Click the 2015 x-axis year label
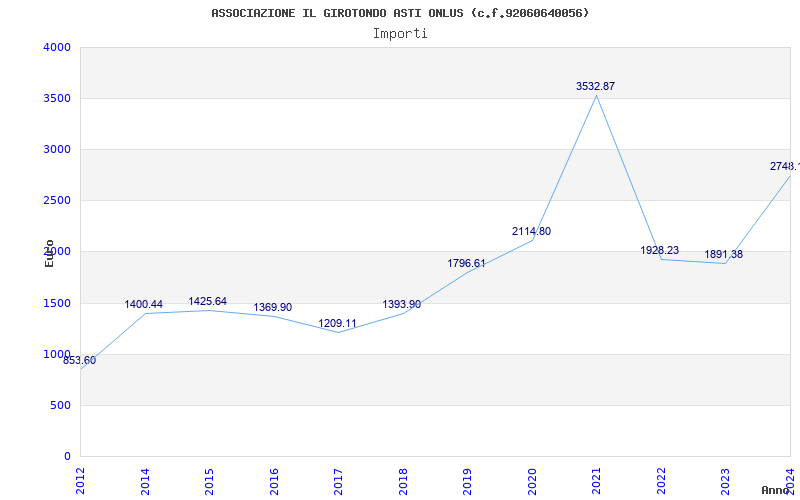800x500 pixels. 209,481
